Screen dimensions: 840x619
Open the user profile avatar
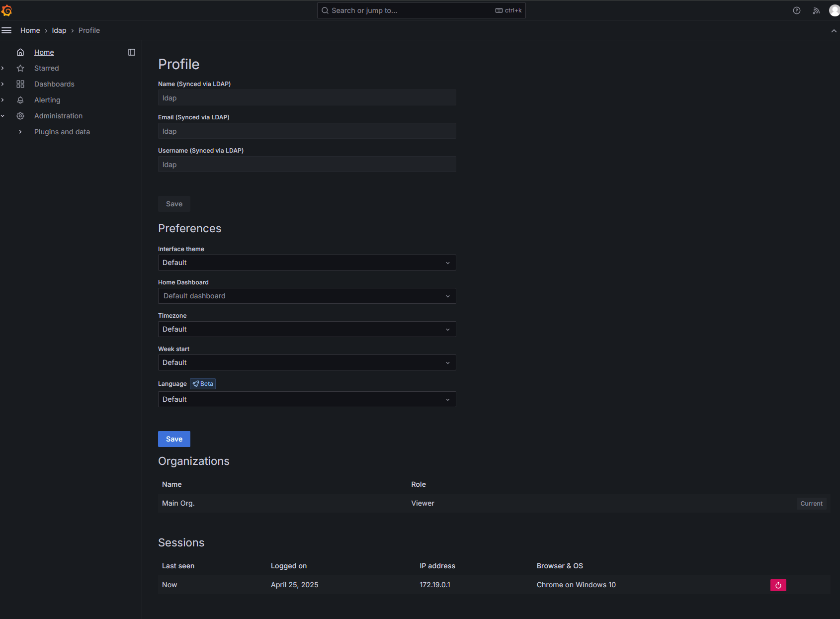[x=834, y=10]
